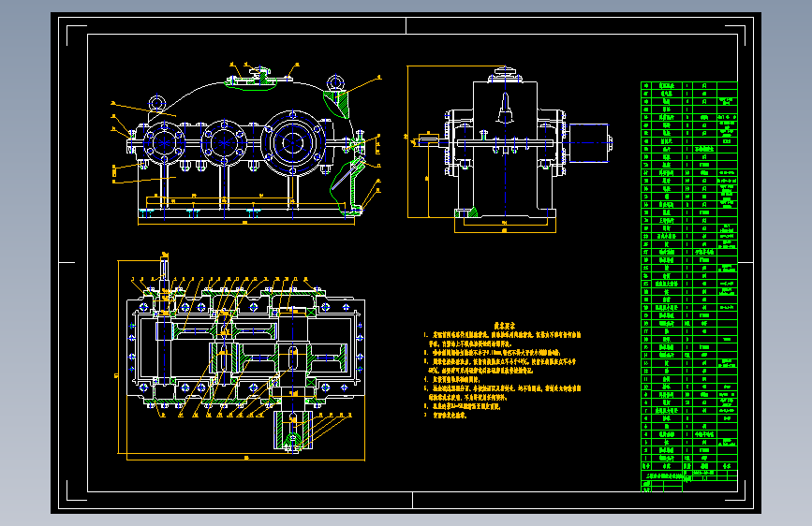
Task: Click the title block below the parts list
Action: pyautogui.click(x=688, y=480)
